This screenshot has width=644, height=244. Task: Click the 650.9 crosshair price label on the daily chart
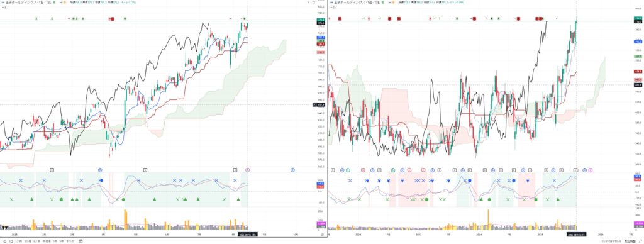(x=321, y=105)
